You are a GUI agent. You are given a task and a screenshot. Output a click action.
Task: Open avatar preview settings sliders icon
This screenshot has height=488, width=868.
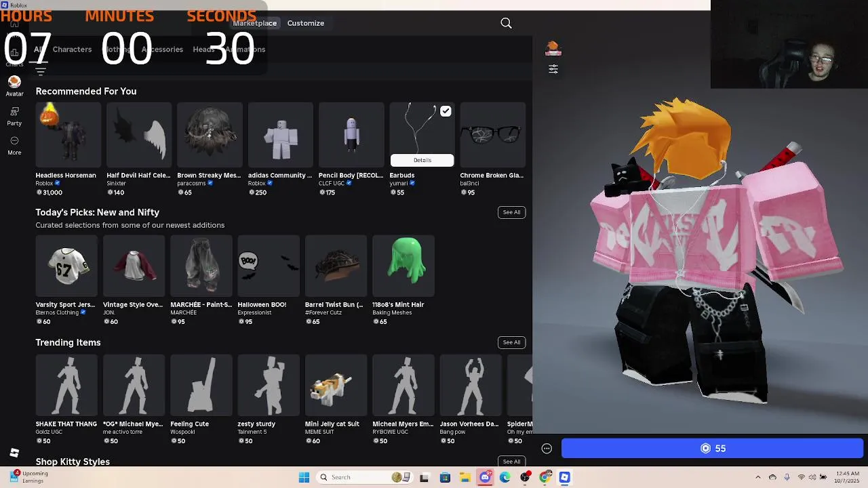tap(553, 69)
